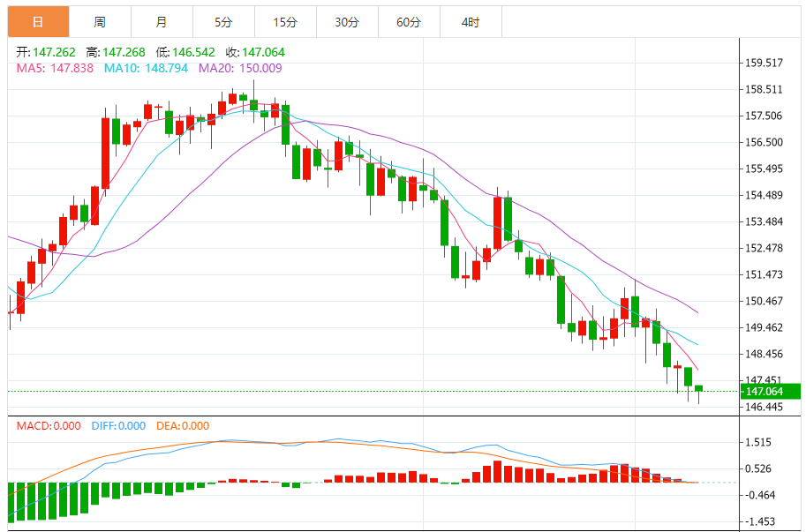Image resolution: width=806 pixels, height=532 pixels.
Task: Click the 开:147.262 open value
Action: coord(46,52)
